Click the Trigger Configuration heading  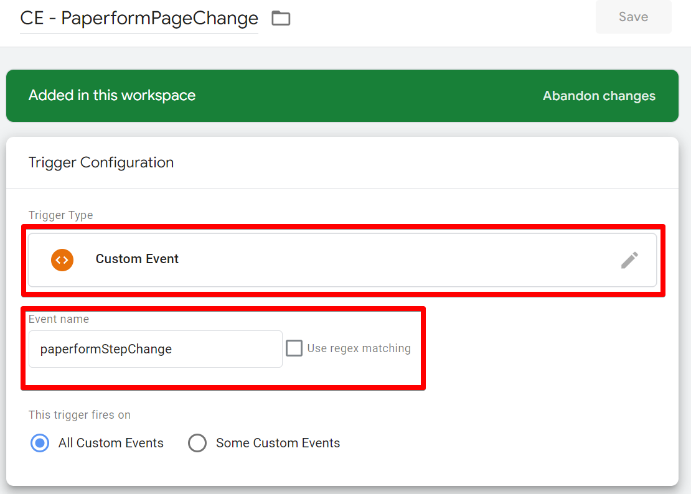click(101, 162)
